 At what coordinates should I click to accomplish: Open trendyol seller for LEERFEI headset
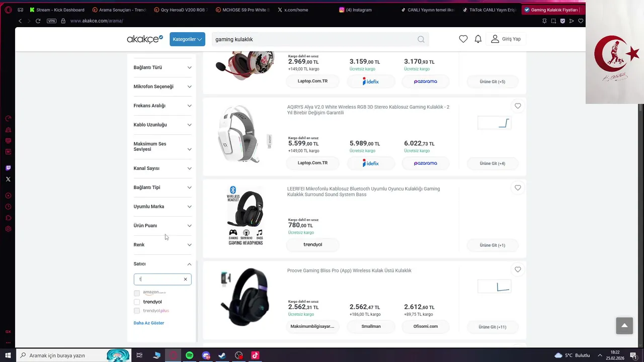[x=312, y=245]
